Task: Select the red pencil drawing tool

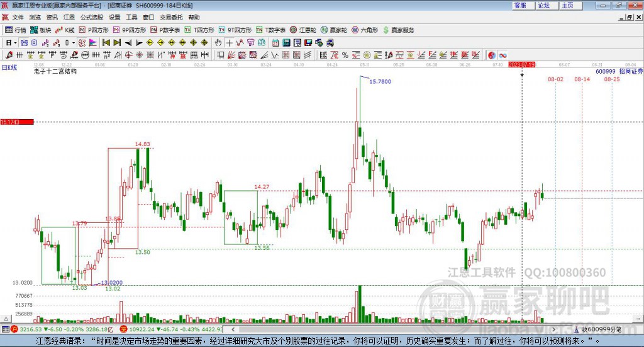Action: [x=9, y=55]
